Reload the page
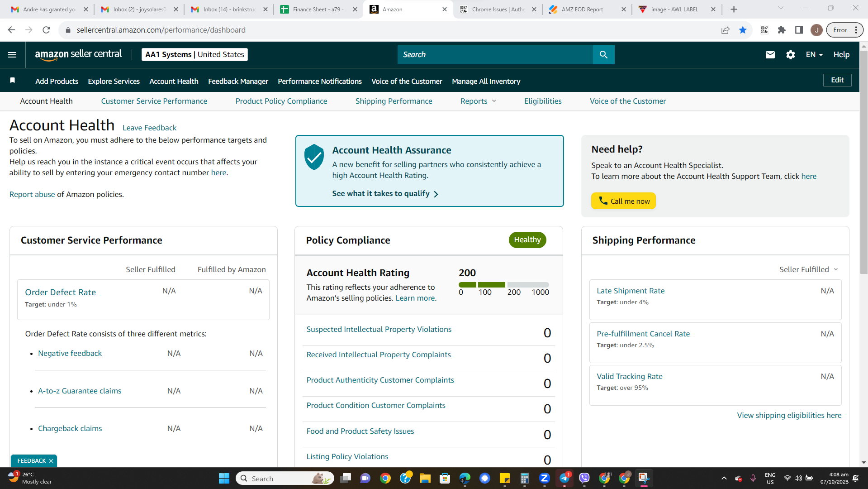 [x=46, y=30]
